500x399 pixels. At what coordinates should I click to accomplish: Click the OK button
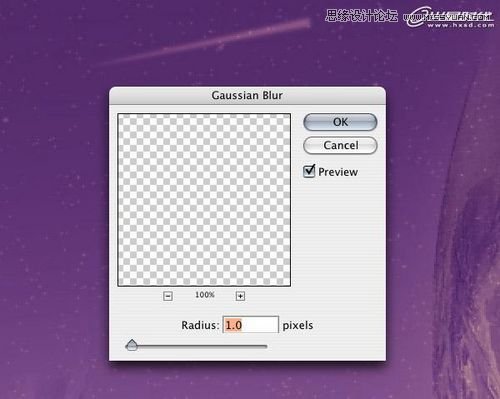tap(340, 122)
